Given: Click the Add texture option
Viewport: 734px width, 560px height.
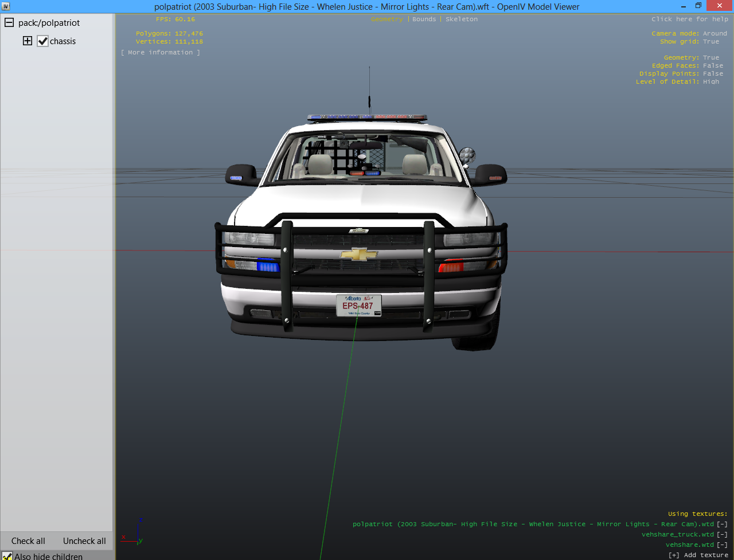Looking at the screenshot, I should pos(698,555).
